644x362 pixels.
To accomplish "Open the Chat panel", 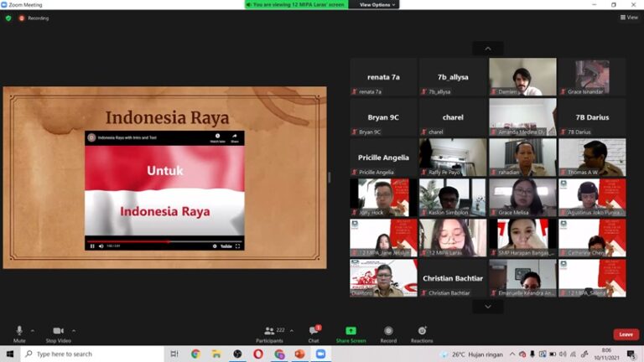I will click(314, 332).
